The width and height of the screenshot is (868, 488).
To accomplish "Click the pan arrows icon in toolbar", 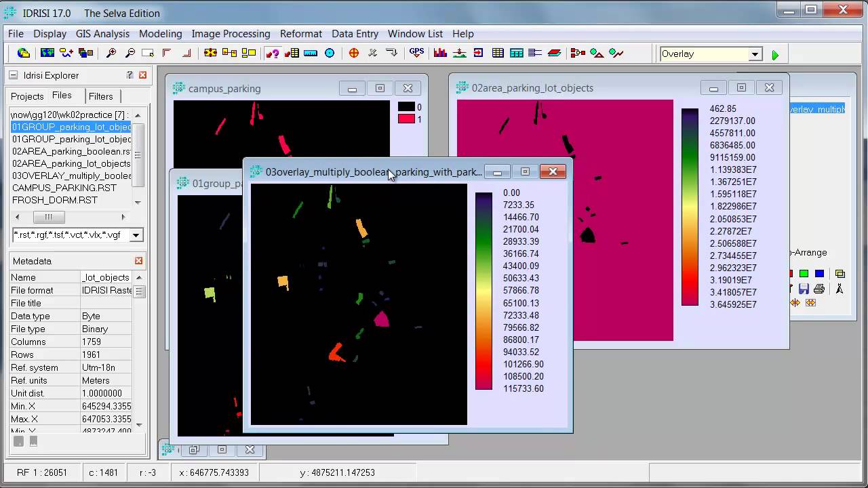I will coord(211,53).
